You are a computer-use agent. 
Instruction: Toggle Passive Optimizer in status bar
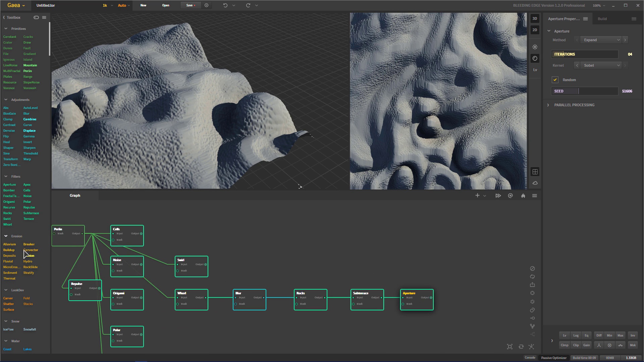click(554, 358)
